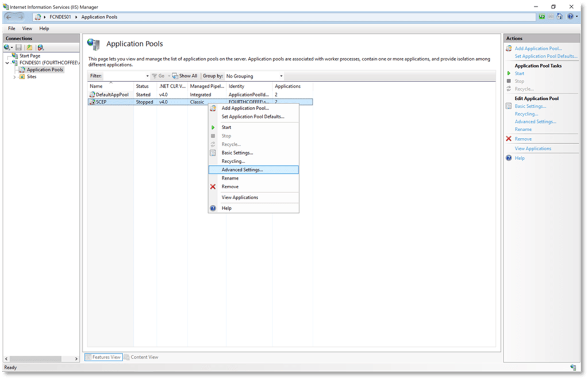Click the Up folder icon in Connections
The width and height of the screenshot is (588, 379).
(29, 48)
